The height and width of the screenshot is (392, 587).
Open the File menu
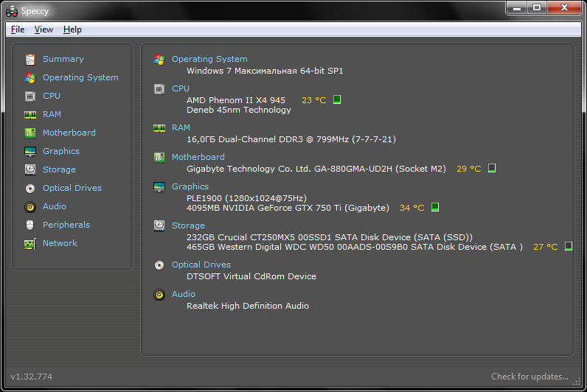pos(18,29)
